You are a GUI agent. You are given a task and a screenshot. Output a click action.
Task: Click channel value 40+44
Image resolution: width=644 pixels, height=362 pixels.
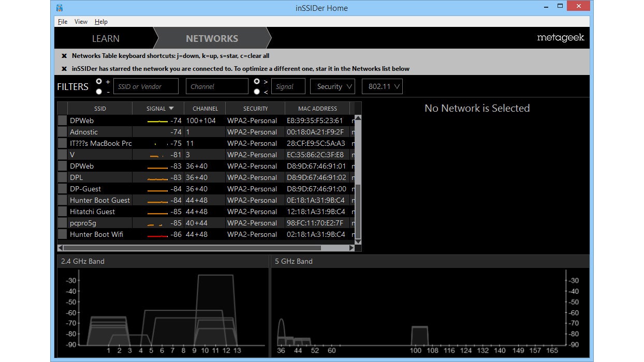(x=197, y=223)
